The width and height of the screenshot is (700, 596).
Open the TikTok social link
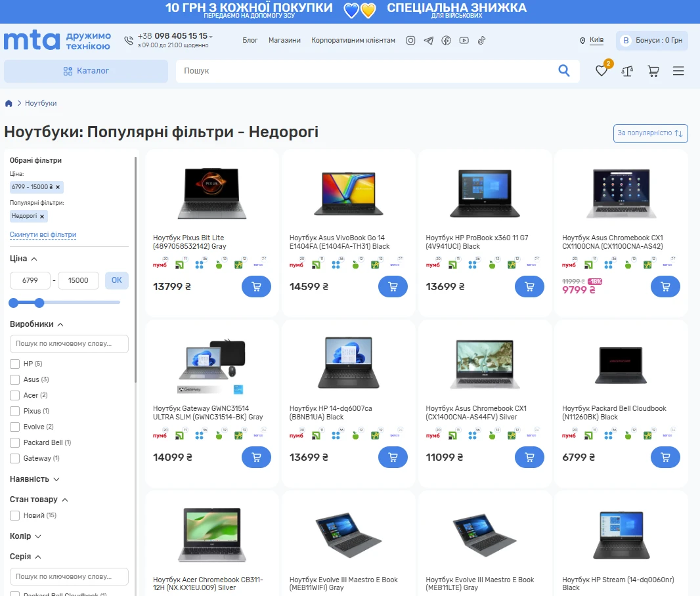pyautogui.click(x=481, y=41)
